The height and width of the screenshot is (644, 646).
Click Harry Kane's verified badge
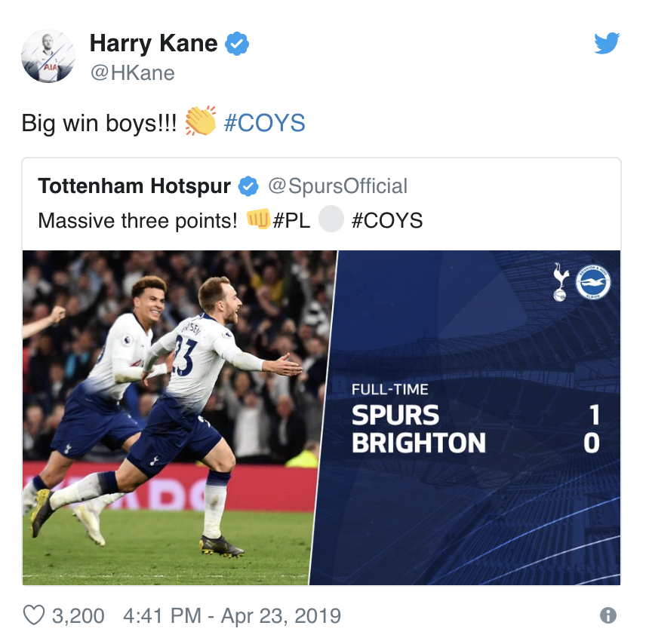pos(236,44)
